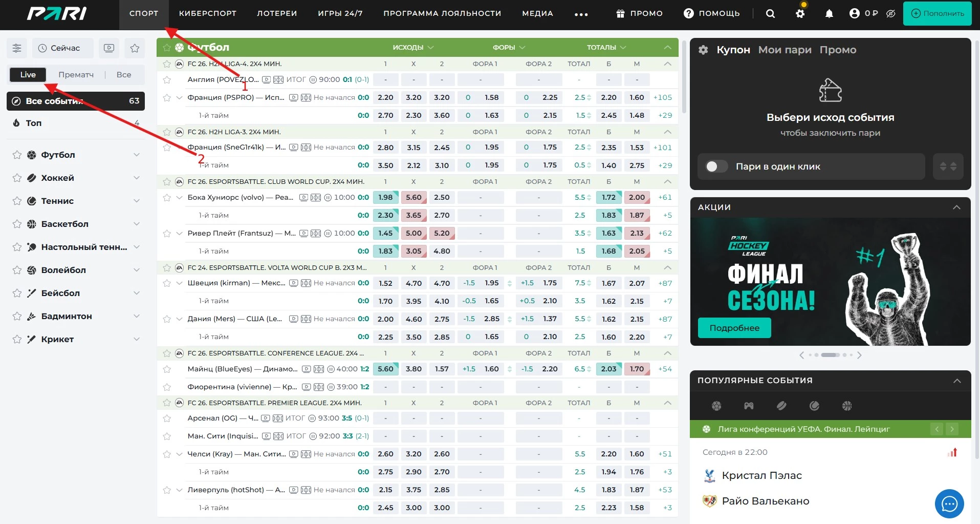Viewport: 980px width, 524px height.
Task: Favorite the Волейбол sport in sidebar
Action: 17,270
